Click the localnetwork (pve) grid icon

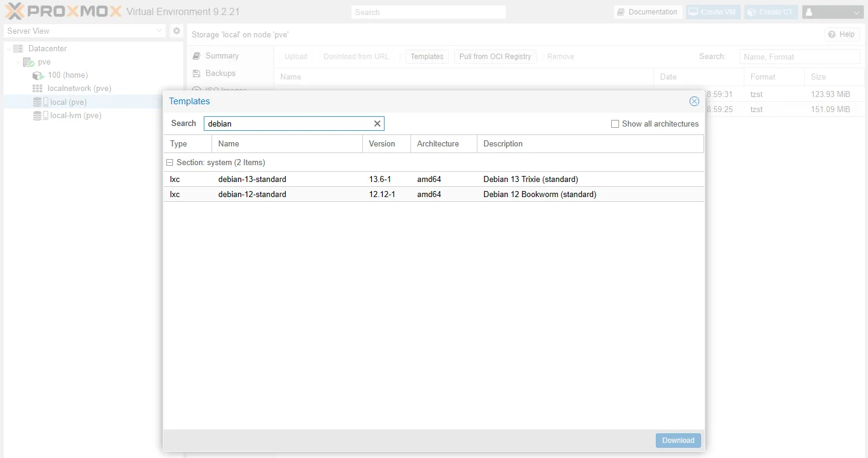(37, 89)
